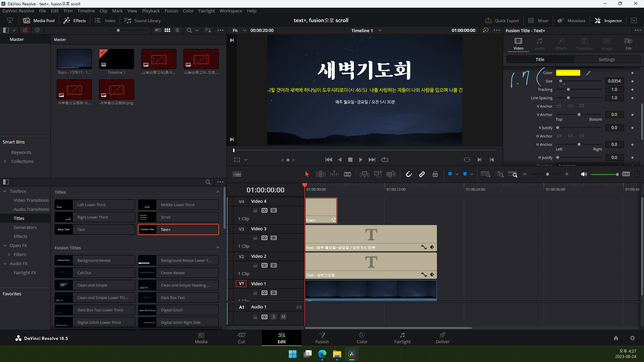Collapse the Audio FX tree

point(5,264)
